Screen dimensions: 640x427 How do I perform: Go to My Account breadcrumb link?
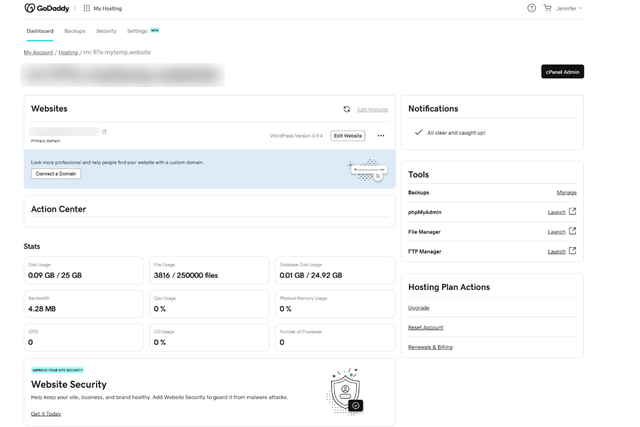(x=38, y=52)
